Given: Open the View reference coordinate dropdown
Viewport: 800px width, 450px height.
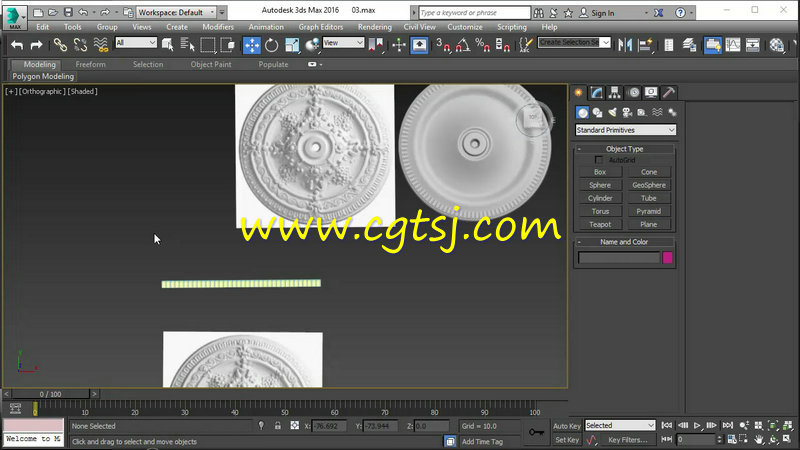Looking at the screenshot, I should (343, 43).
